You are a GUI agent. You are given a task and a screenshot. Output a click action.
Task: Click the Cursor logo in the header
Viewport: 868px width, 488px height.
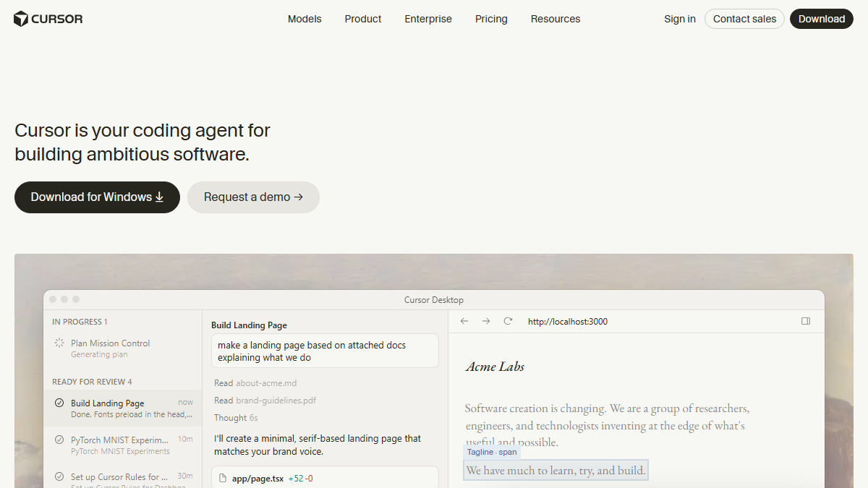(x=48, y=19)
